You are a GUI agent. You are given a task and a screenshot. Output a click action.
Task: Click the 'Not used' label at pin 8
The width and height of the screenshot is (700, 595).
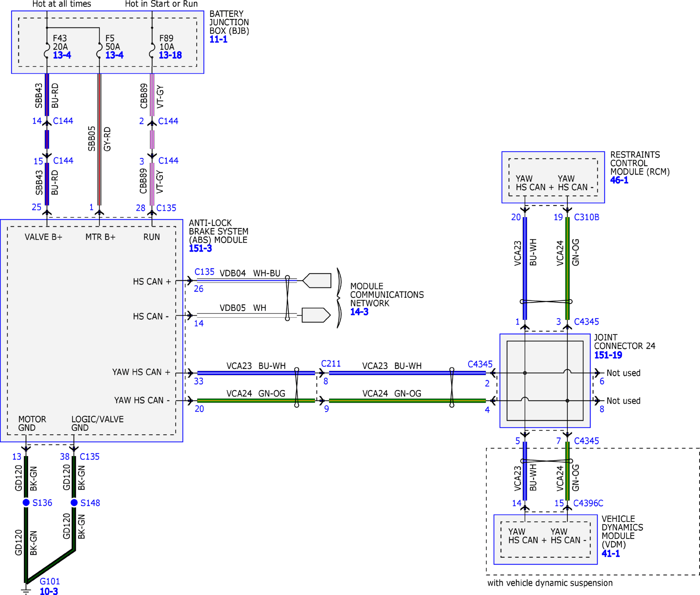623,401
